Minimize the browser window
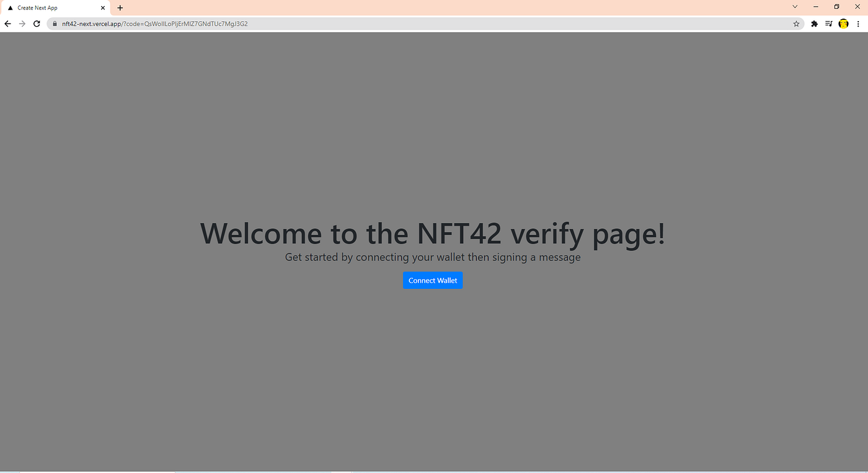868x473 pixels. pyautogui.click(x=815, y=7)
